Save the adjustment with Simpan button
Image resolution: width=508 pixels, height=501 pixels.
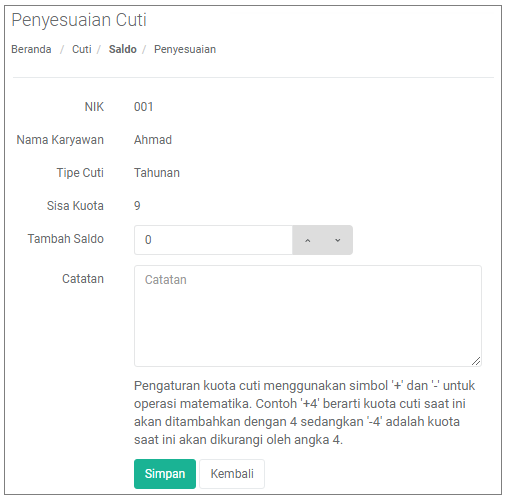[x=165, y=474]
